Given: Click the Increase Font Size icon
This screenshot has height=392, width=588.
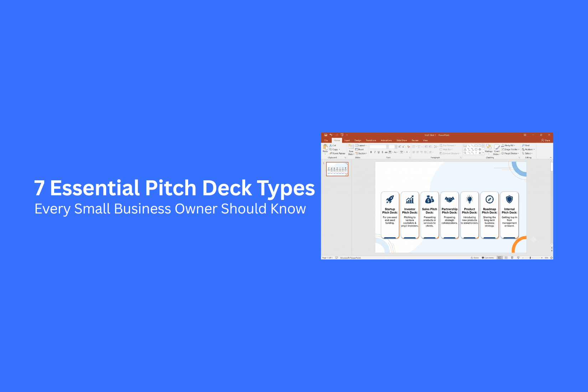Looking at the screenshot, I should click(x=399, y=147).
